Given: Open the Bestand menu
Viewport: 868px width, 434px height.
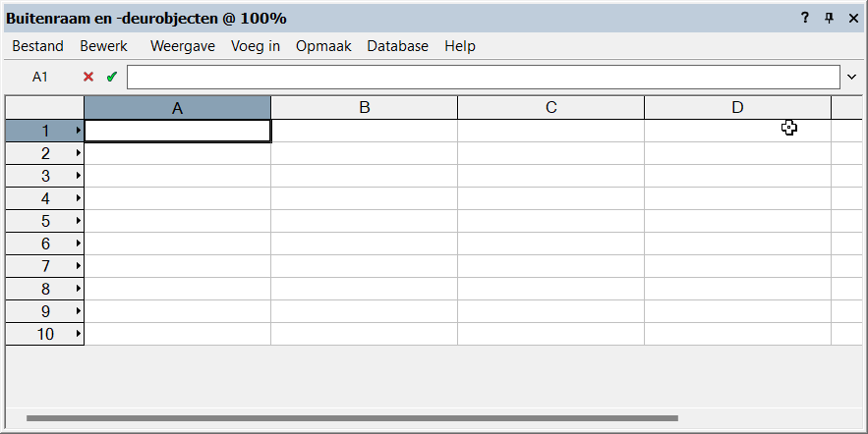Looking at the screenshot, I should (37, 46).
